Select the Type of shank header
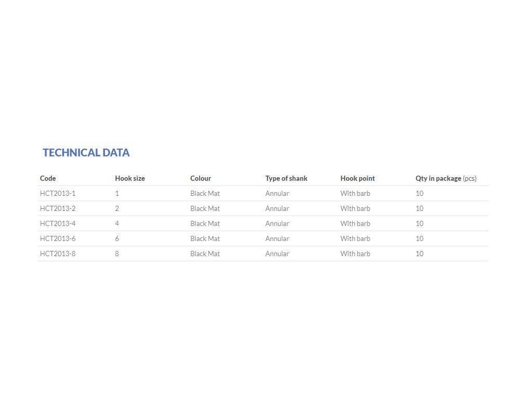This screenshot has width=532, height=399. point(286,179)
